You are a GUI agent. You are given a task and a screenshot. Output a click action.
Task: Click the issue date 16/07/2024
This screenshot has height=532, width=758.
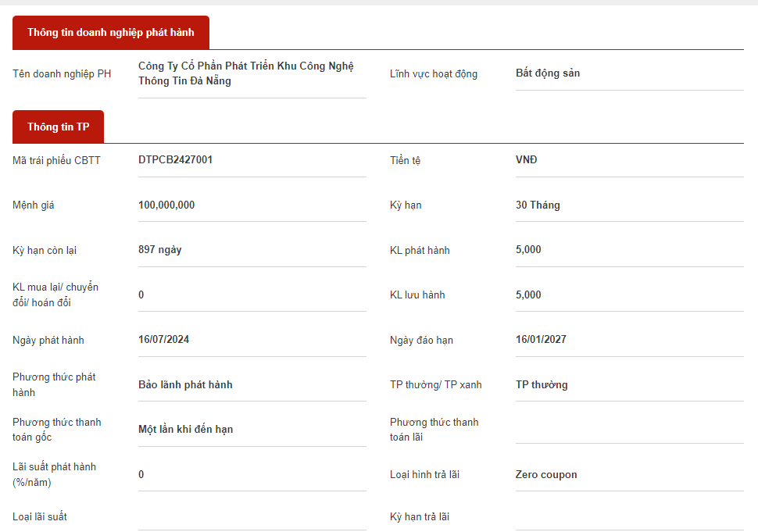[164, 340]
